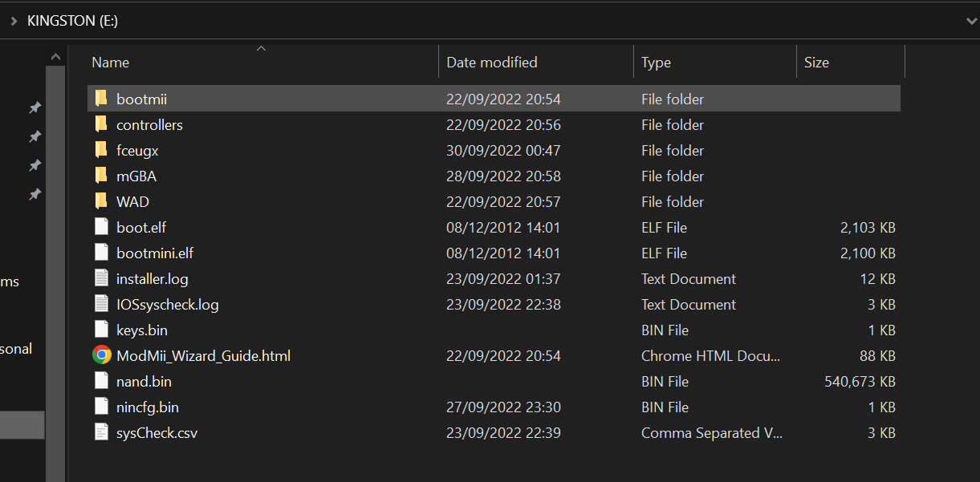The height and width of the screenshot is (482, 980).
Task: Click the 88 KB size value
Action: tap(877, 356)
